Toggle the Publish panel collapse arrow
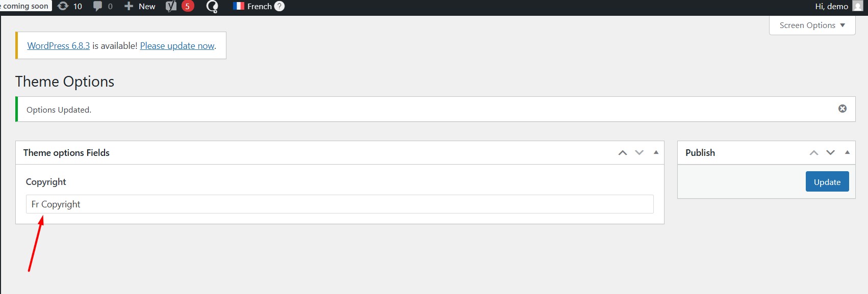 [847, 152]
